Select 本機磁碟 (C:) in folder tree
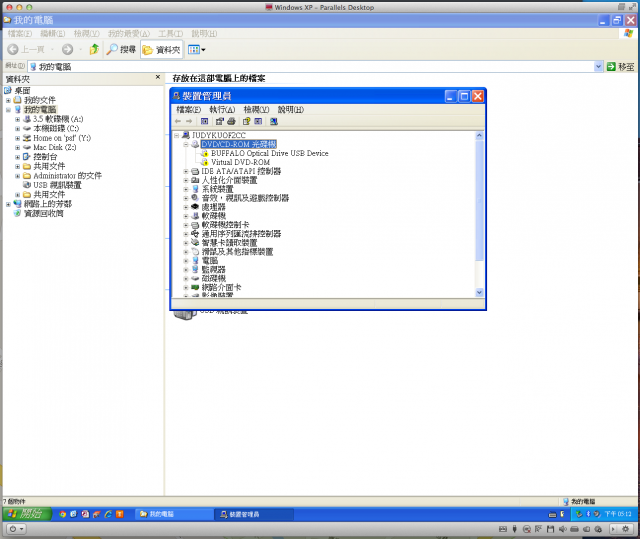The height and width of the screenshot is (539, 640). click(56, 129)
